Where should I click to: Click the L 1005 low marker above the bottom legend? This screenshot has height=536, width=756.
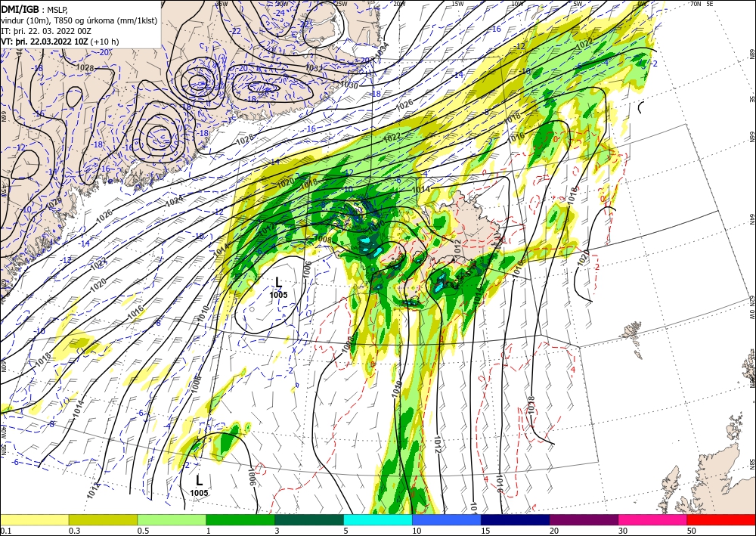[x=199, y=485]
